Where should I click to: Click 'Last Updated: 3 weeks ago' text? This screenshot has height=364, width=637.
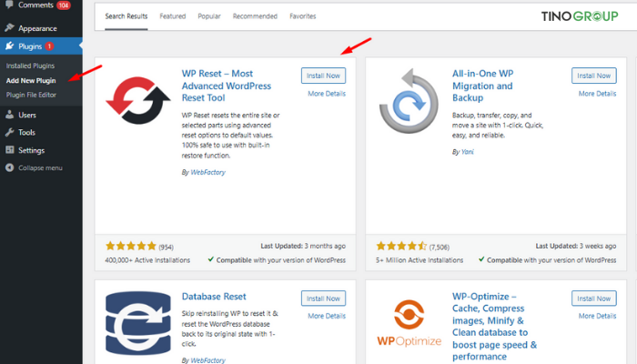[576, 246]
